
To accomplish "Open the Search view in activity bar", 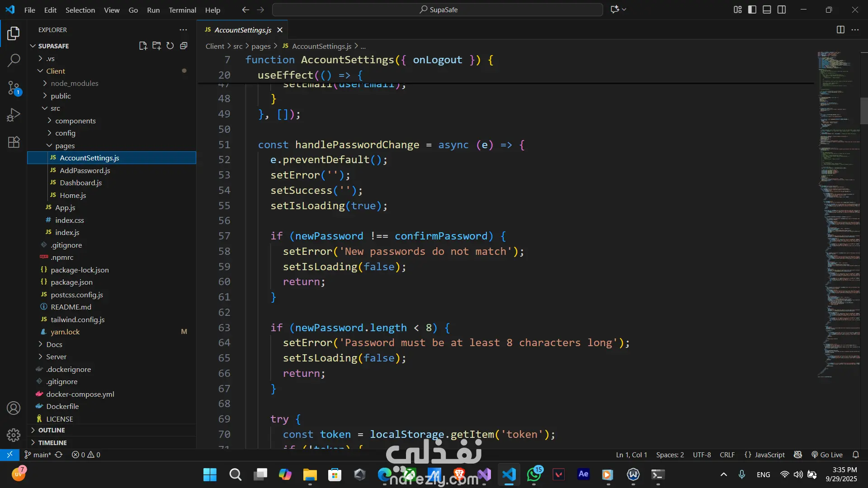I will coord(14,60).
